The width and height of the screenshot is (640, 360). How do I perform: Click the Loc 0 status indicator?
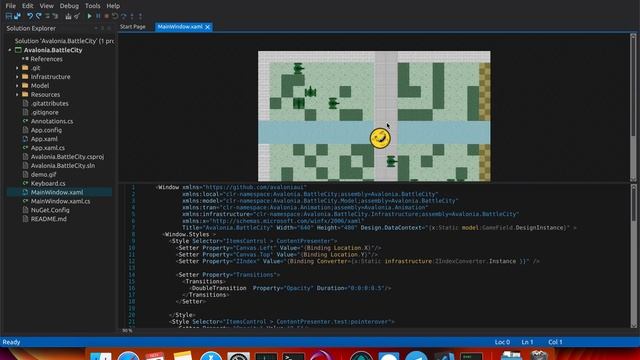[502, 342]
